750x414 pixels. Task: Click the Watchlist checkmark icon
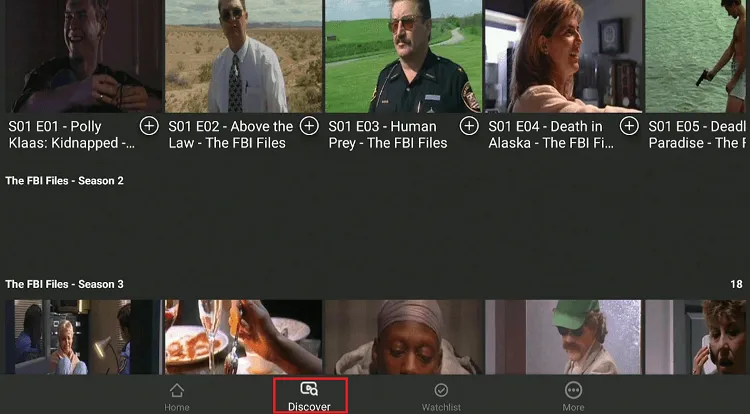(x=441, y=390)
